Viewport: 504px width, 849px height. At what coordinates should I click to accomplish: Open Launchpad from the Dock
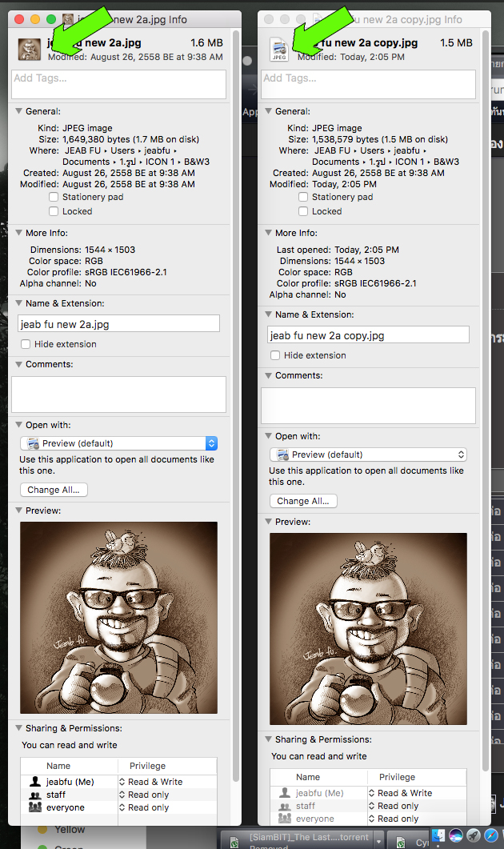click(x=474, y=836)
